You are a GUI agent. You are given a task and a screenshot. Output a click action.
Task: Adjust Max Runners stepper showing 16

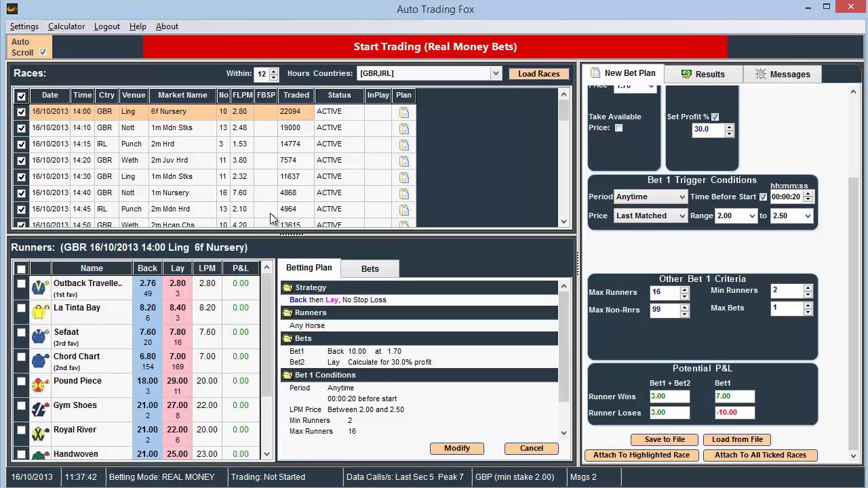[x=684, y=293]
